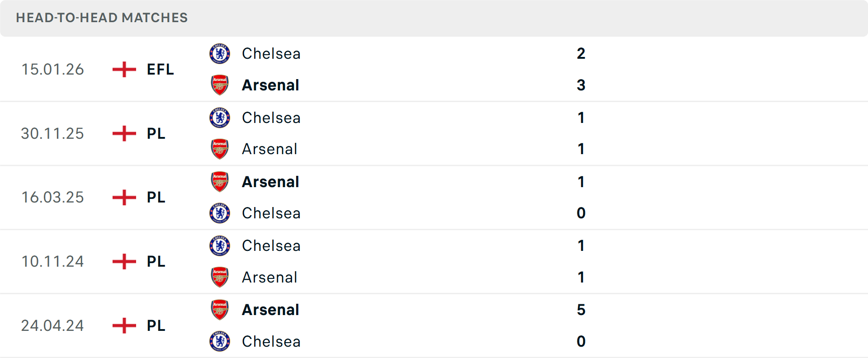The height and width of the screenshot is (358, 868).
Task: Click the date 24.04.24
Action: click(52, 325)
